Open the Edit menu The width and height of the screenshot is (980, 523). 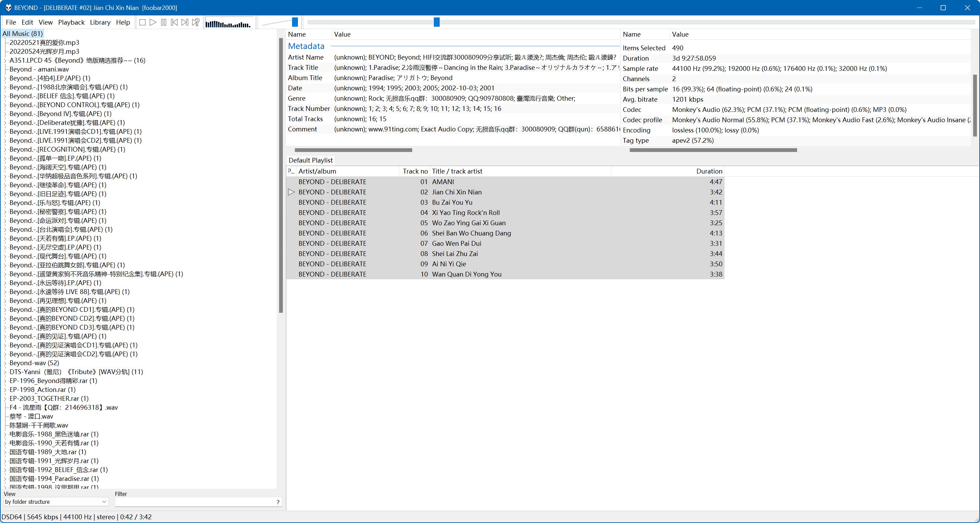point(27,23)
